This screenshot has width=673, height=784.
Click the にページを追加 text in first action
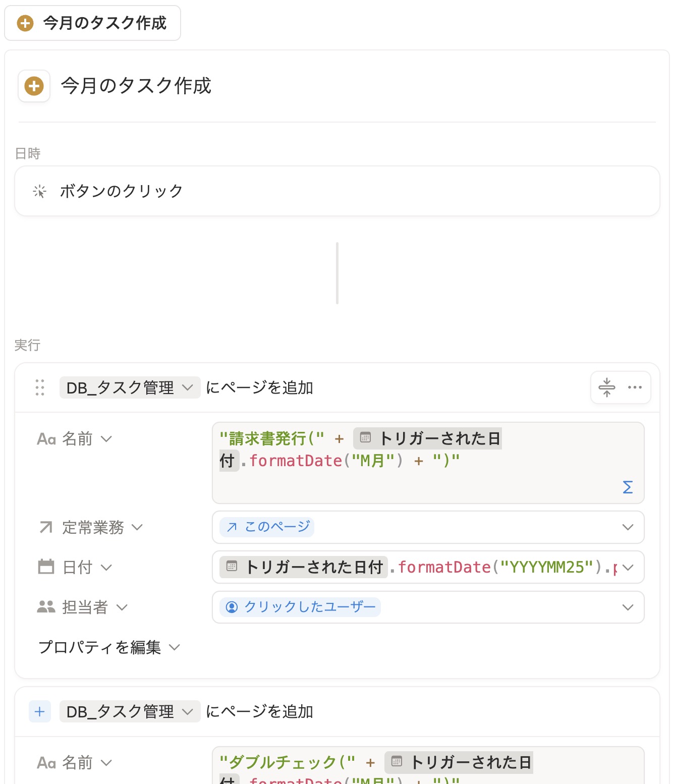point(260,387)
